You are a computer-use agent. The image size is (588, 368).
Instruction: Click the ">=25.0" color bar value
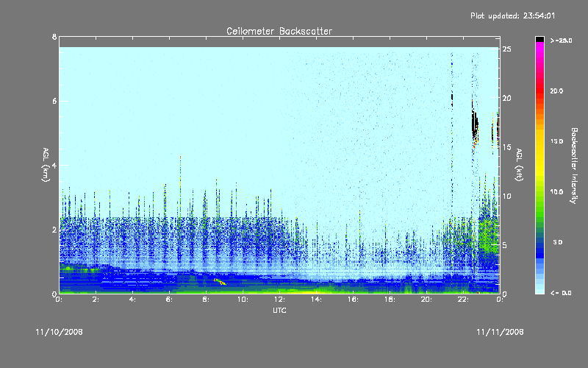[x=561, y=40]
